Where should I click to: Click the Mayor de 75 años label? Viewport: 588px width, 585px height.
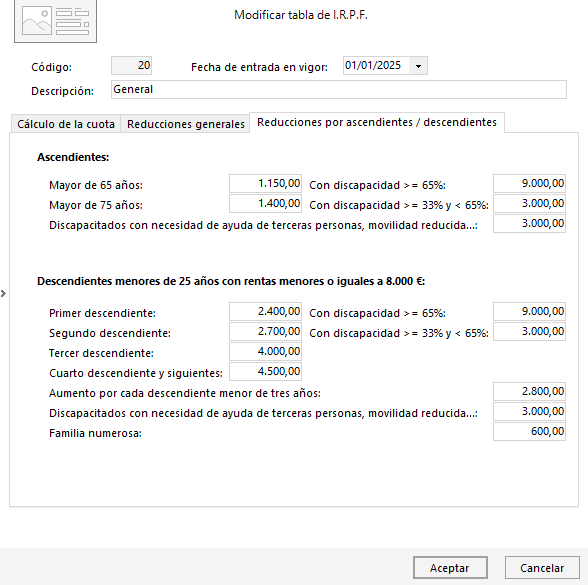tap(96, 206)
